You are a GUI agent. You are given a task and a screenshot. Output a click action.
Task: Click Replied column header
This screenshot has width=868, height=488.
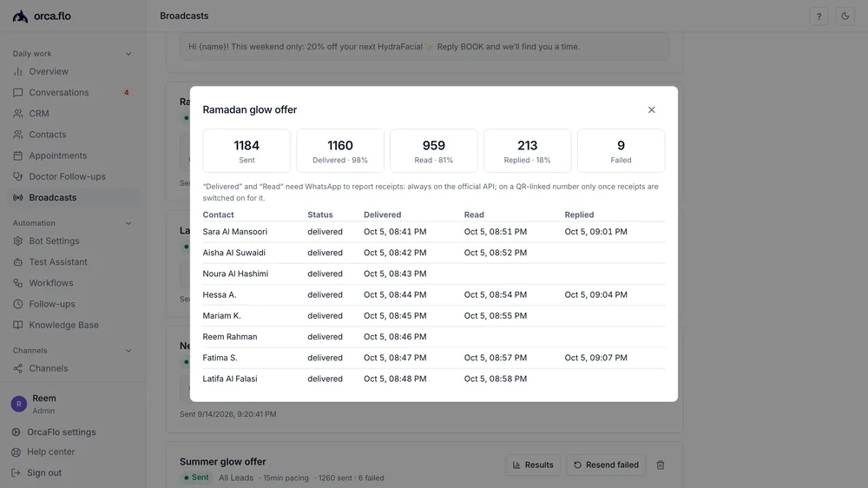pyautogui.click(x=579, y=215)
